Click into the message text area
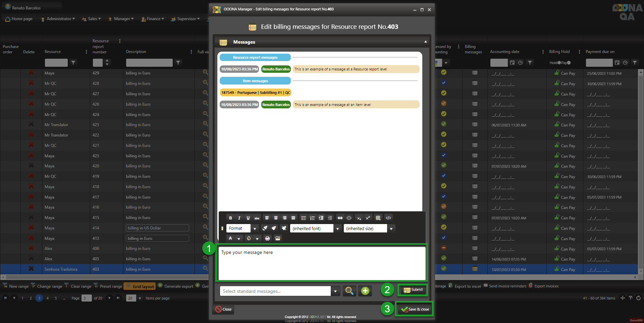Screen dimensions: 644x323 pyautogui.click(x=322, y=263)
